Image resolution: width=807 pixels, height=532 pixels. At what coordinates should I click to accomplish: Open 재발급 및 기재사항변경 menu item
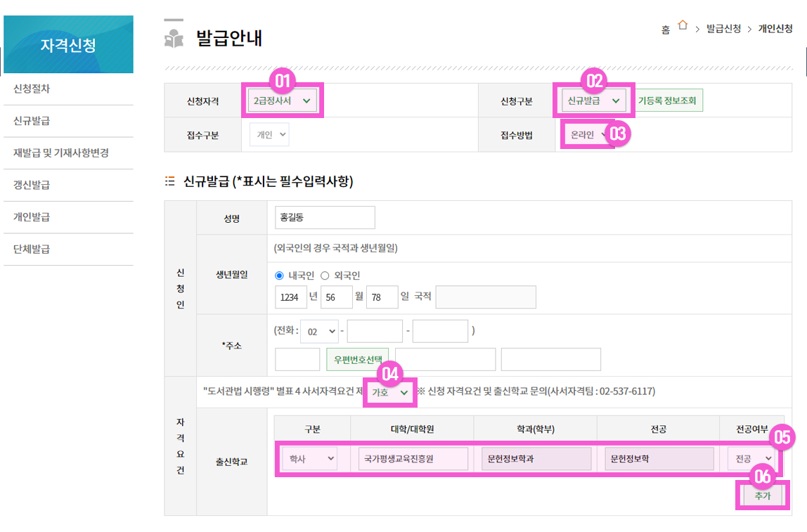[x=61, y=153]
